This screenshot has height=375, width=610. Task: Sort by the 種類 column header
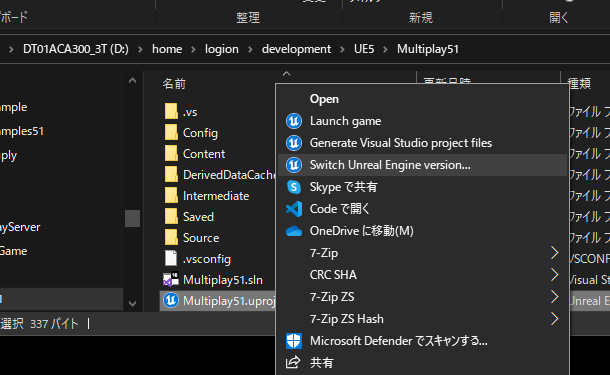[579, 83]
